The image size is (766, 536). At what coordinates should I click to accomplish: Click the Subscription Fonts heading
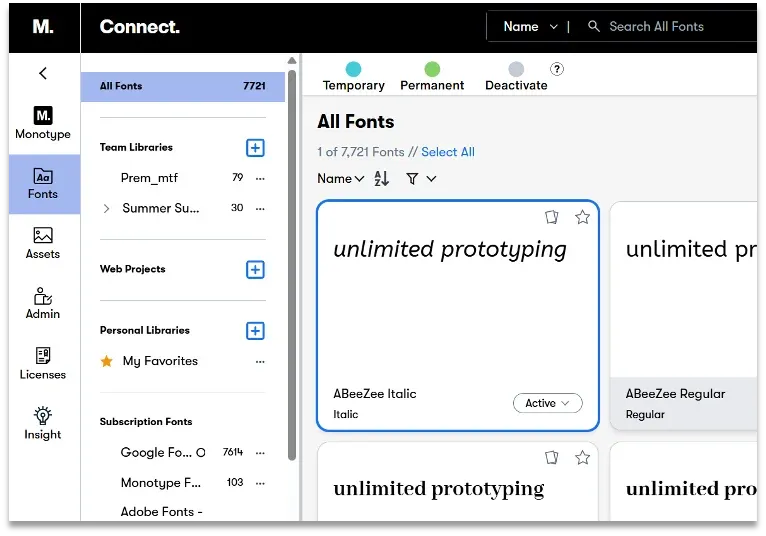point(146,422)
